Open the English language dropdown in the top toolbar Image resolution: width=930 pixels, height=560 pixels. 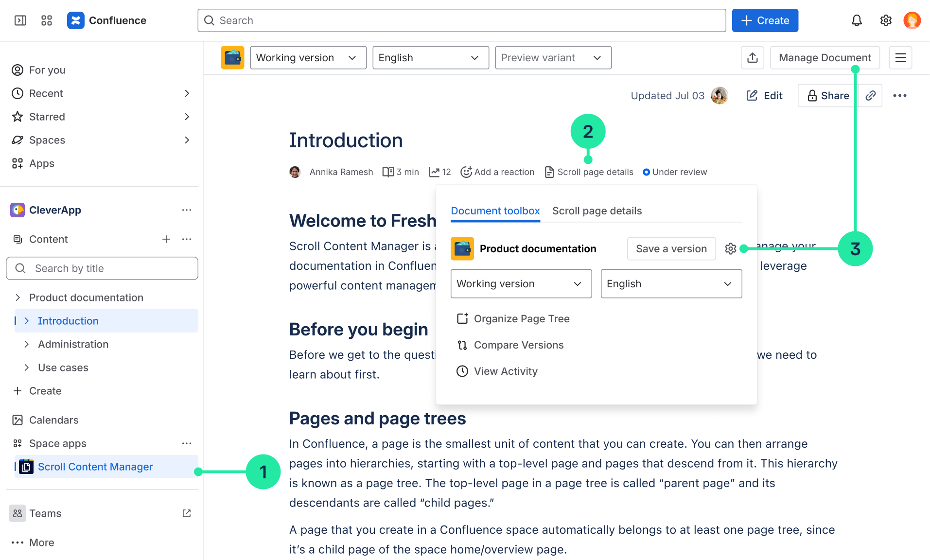pyautogui.click(x=431, y=58)
